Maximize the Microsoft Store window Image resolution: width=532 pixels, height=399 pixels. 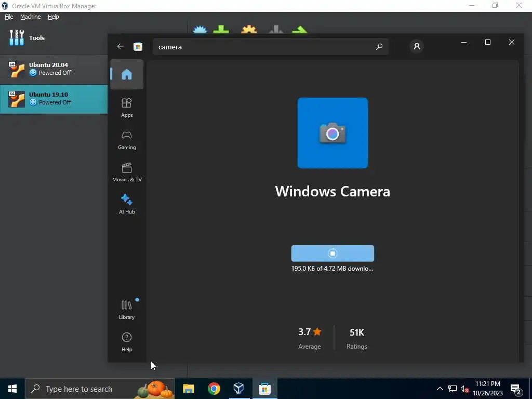(488, 42)
